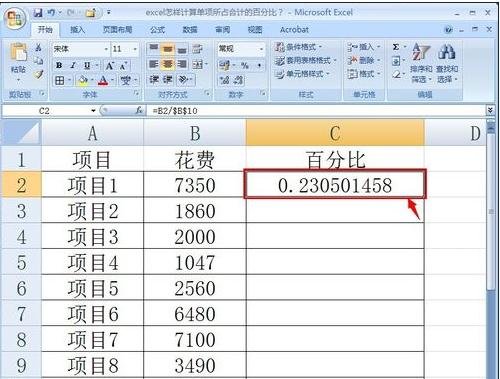This screenshot has height=379, width=500.
Task: Click the 单元格样式 cell styles button
Action: pyautogui.click(x=302, y=74)
